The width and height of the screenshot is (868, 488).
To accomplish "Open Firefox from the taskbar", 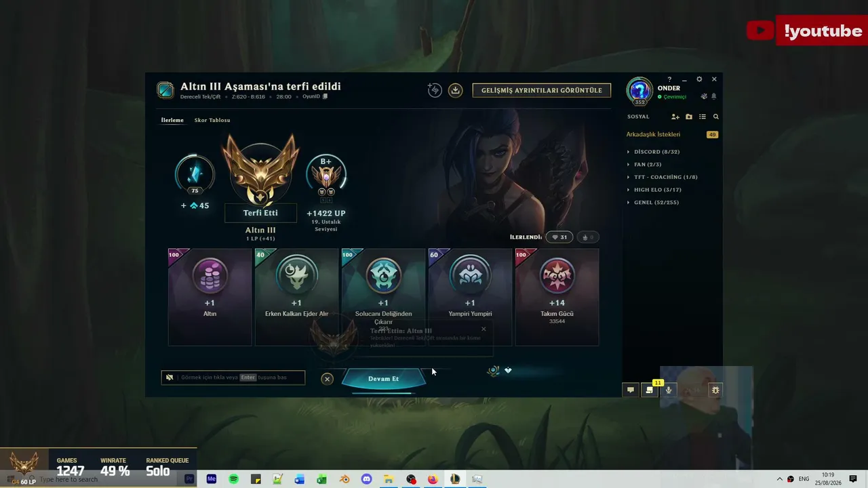I will coord(433,479).
